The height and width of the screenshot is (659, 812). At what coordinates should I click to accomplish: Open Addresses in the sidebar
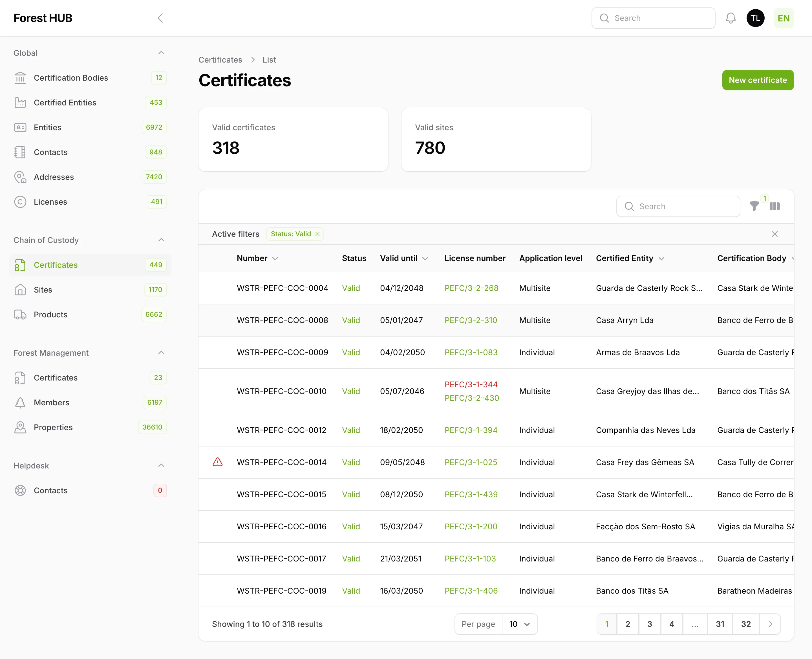point(90,177)
